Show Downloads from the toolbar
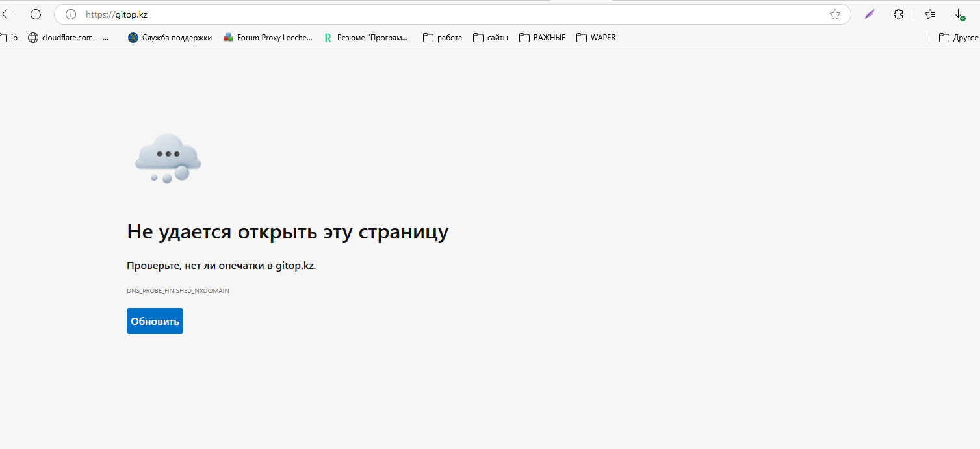The width and height of the screenshot is (980, 449). pos(959,14)
